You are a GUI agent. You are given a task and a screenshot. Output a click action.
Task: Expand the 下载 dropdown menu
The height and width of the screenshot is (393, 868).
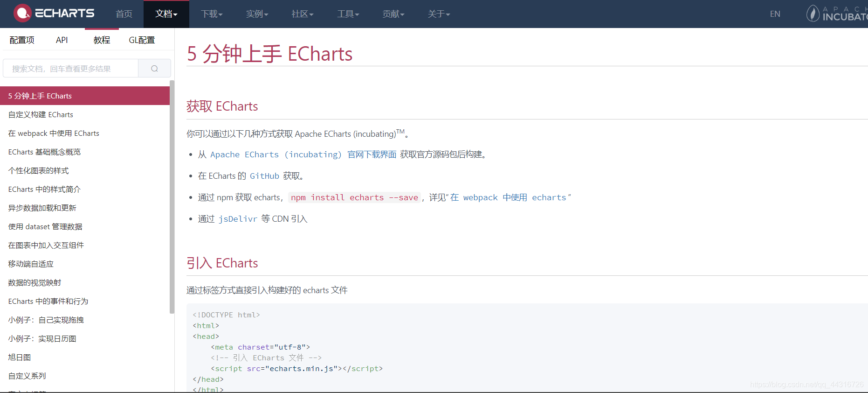point(212,14)
